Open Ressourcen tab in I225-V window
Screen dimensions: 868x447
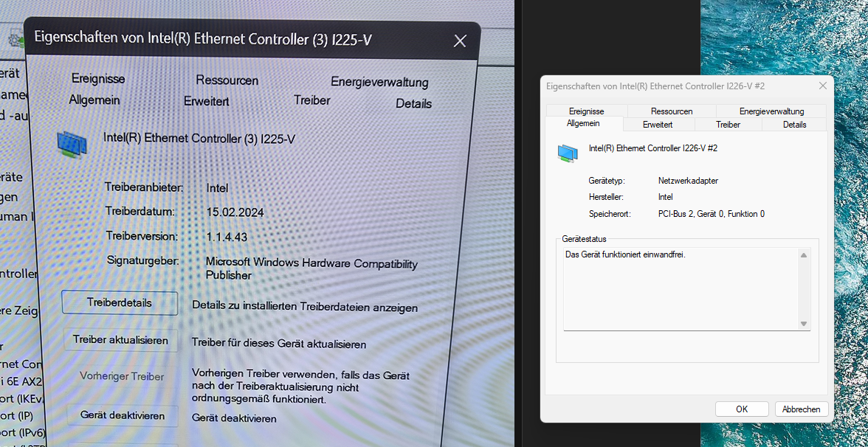(227, 80)
